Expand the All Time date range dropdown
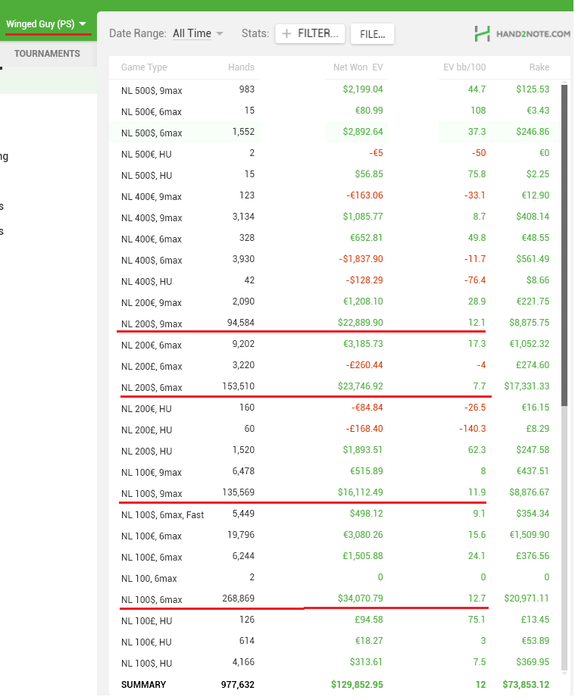Image resolution: width=575 pixels, height=700 pixels. pos(198,33)
